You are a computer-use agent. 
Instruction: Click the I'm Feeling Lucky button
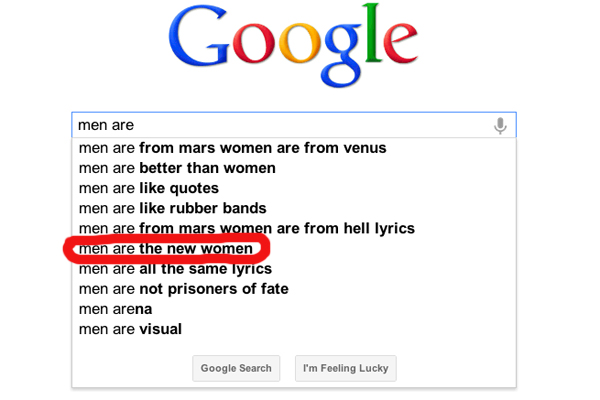tap(346, 368)
